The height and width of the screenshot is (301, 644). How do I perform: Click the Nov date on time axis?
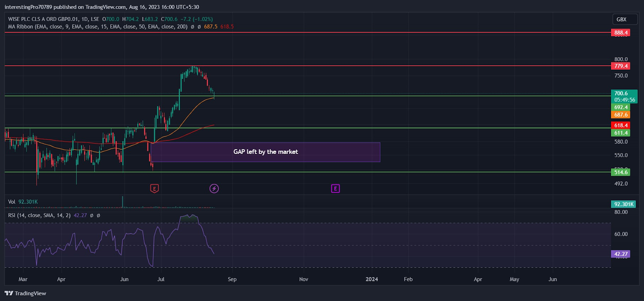pos(304,279)
